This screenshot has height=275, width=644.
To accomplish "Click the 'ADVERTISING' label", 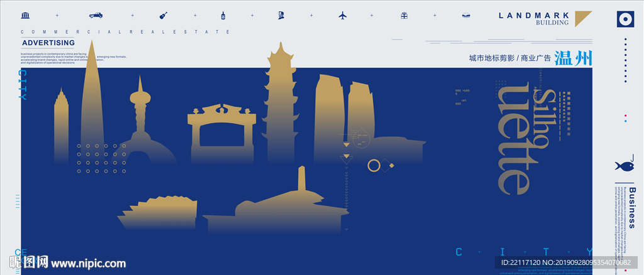I will click(x=48, y=43).
